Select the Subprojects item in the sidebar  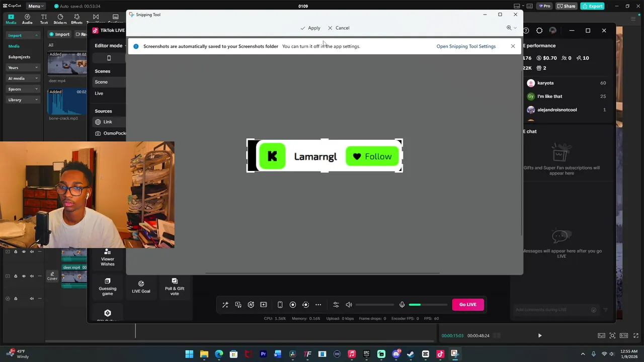pyautogui.click(x=19, y=57)
